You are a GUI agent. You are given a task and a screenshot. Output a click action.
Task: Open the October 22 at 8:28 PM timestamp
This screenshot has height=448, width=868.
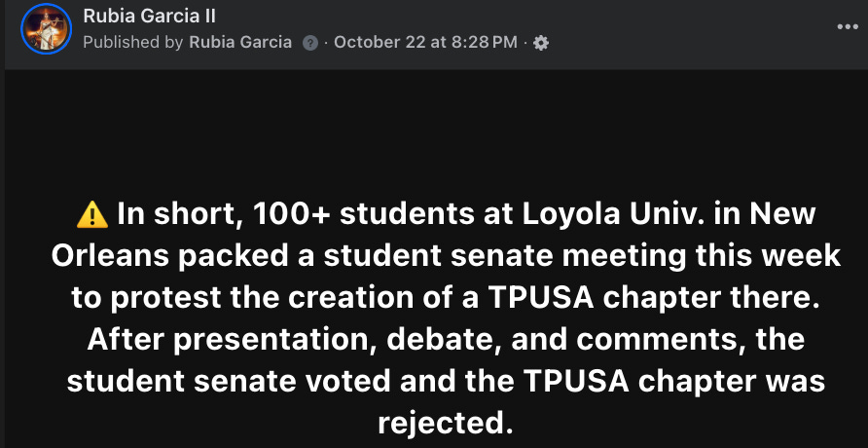pos(425,43)
